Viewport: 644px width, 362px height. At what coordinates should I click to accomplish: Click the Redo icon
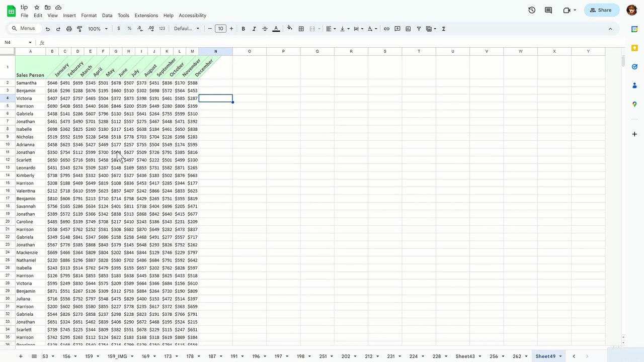click(x=58, y=29)
